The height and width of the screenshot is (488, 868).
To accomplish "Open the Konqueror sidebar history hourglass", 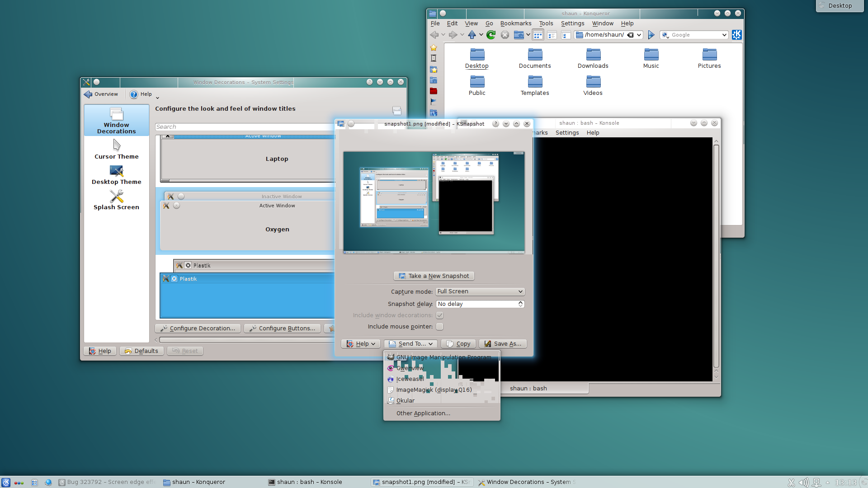I will [x=434, y=58].
